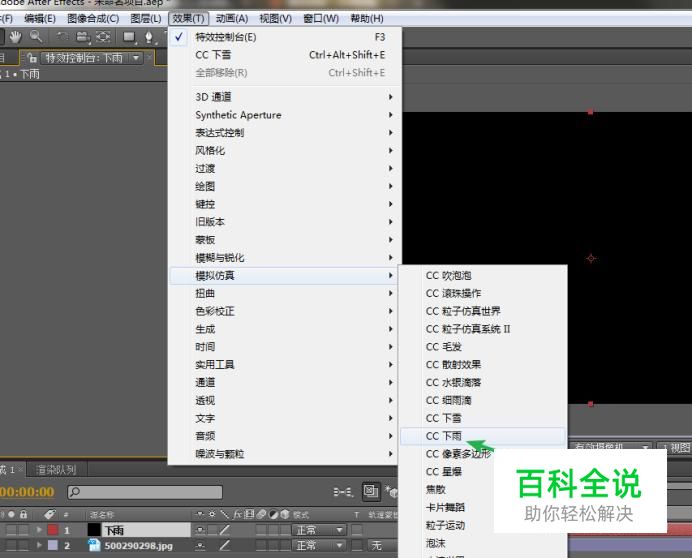Toggle the checked 特效控制台(E) menu item
692x558 pixels.
pos(285,37)
